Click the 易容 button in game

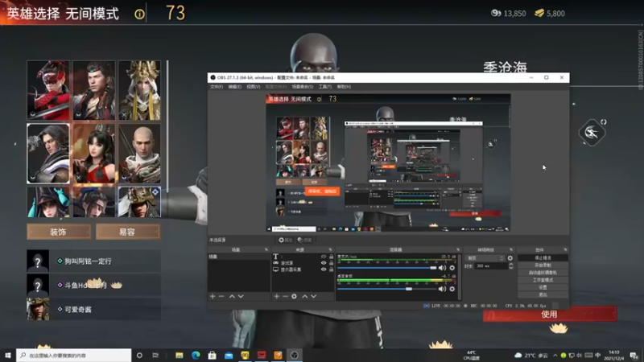coord(127,232)
